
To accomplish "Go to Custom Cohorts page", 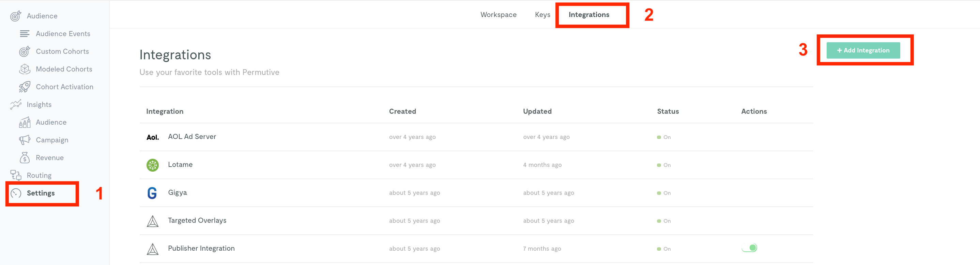I will pos(62,51).
